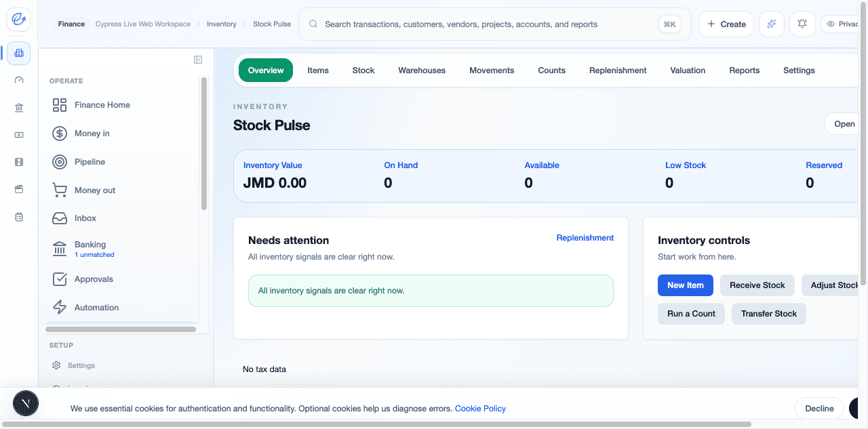Go to the inventory Settings tab
This screenshot has width=868, height=429.
[799, 70]
